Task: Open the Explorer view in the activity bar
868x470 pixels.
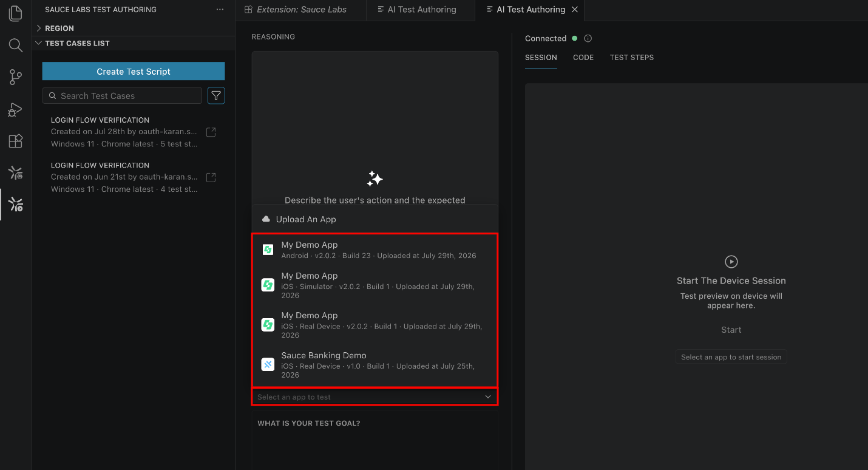Action: pos(16,13)
